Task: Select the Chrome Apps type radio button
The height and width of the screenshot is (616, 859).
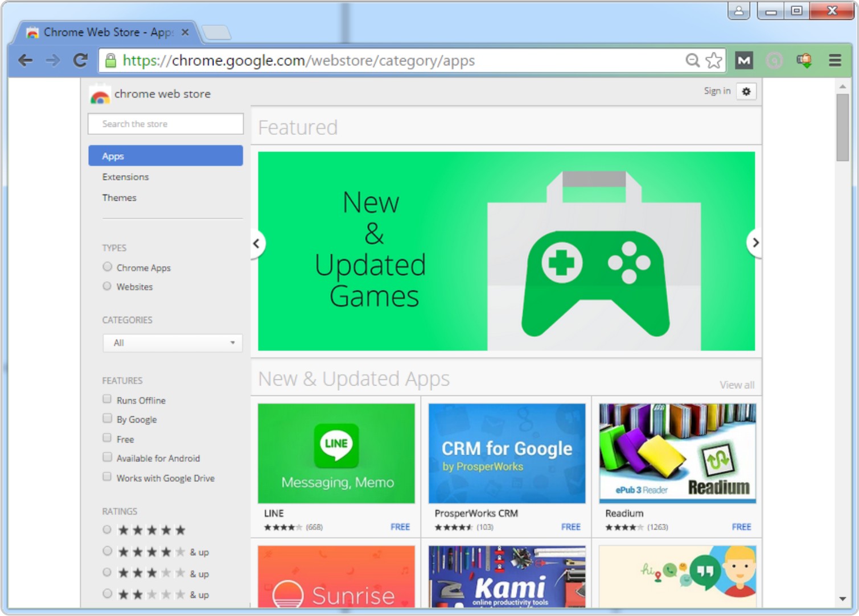Action: (107, 267)
